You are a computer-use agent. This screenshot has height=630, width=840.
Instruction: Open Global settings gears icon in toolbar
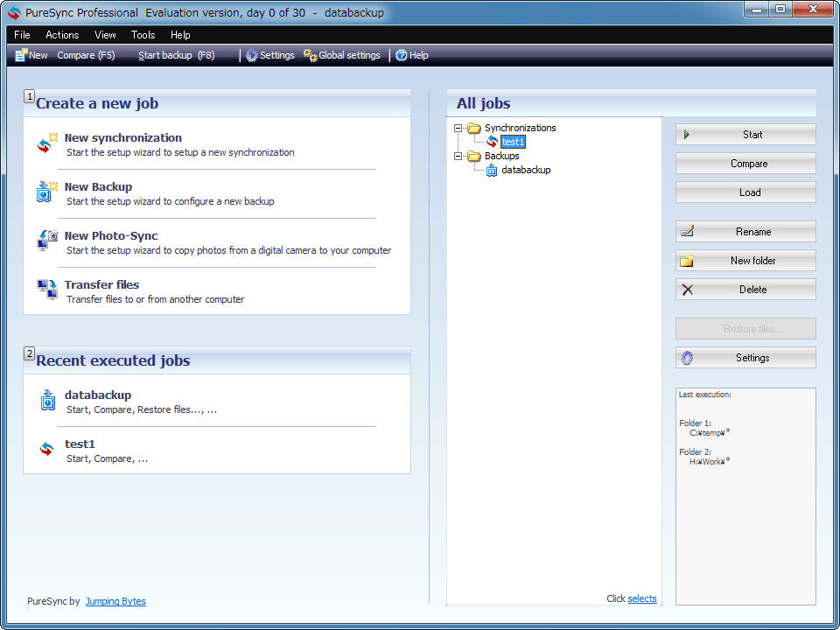coord(310,55)
